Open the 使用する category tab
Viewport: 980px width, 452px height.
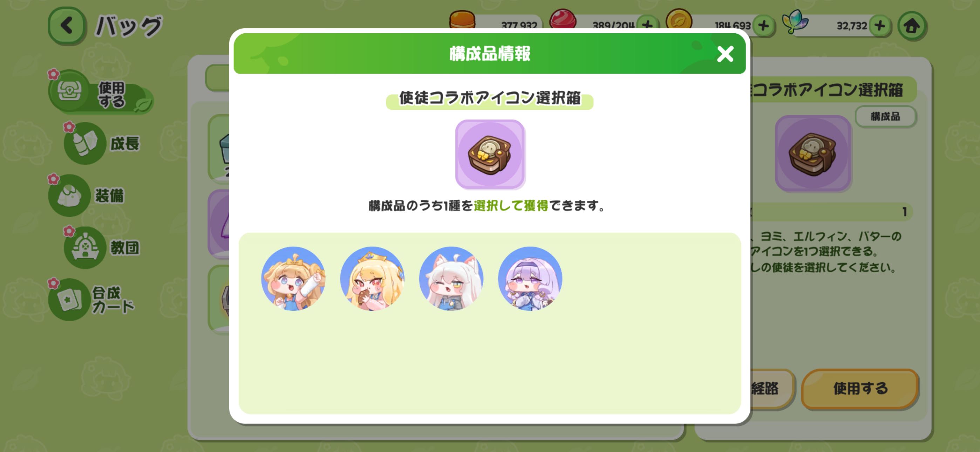pyautogui.click(x=101, y=92)
